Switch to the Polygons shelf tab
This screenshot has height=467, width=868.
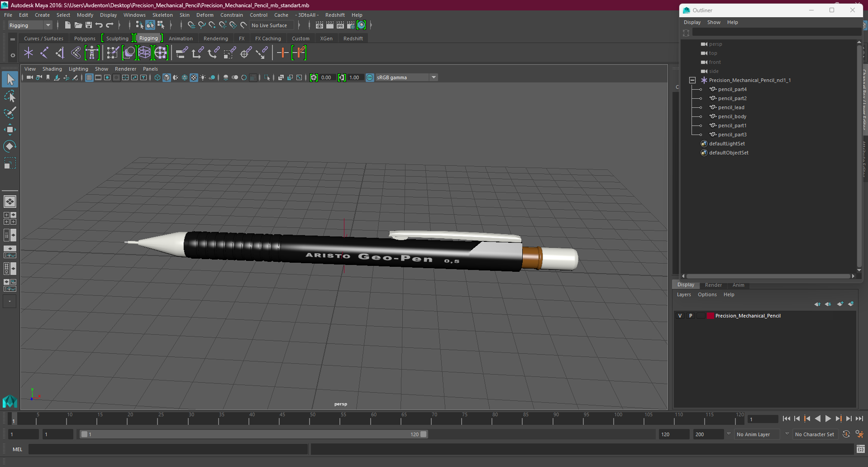point(85,39)
